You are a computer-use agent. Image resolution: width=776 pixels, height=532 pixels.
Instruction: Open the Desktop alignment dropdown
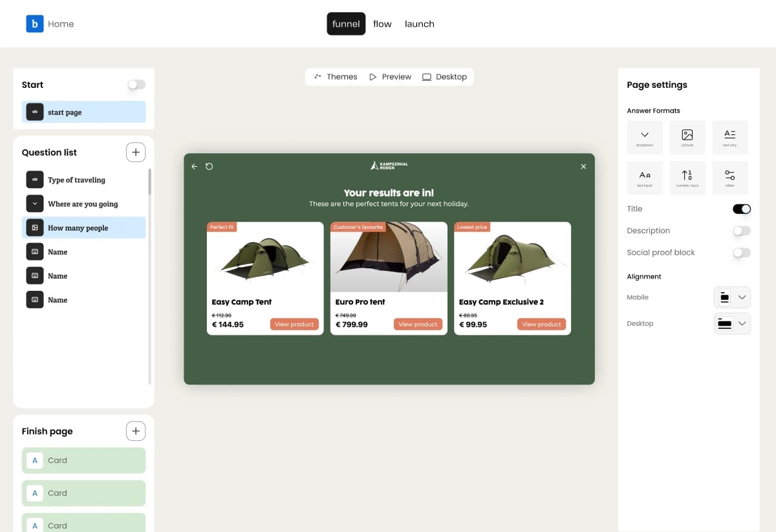point(732,323)
